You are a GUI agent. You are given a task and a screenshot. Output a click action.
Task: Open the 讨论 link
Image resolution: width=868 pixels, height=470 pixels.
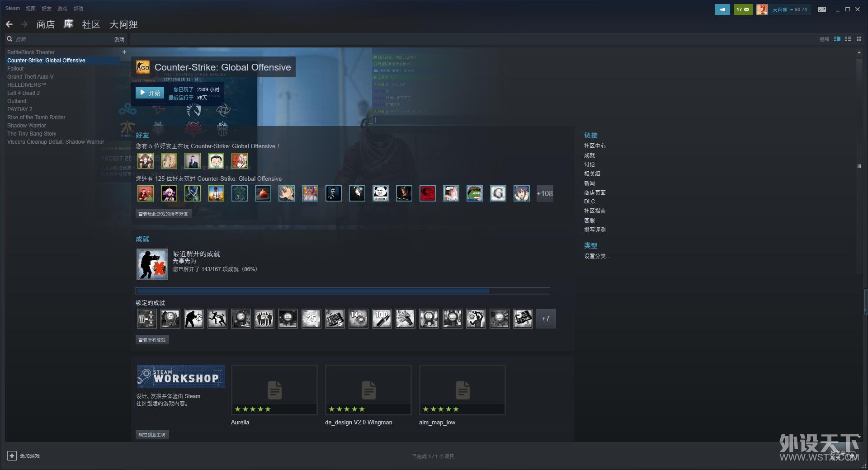(x=590, y=164)
